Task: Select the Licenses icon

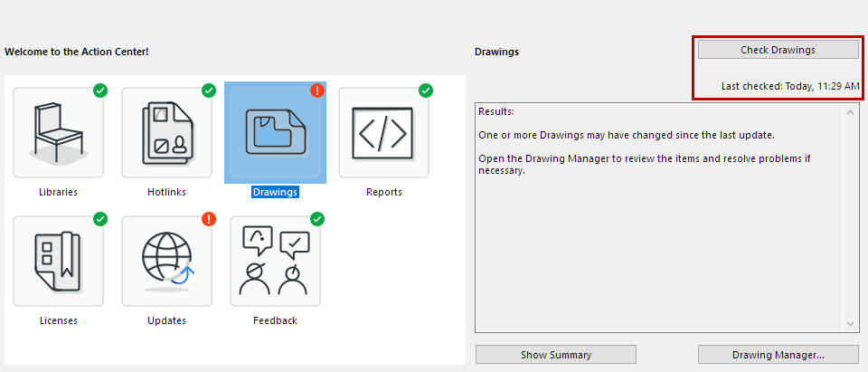Action: tap(58, 262)
